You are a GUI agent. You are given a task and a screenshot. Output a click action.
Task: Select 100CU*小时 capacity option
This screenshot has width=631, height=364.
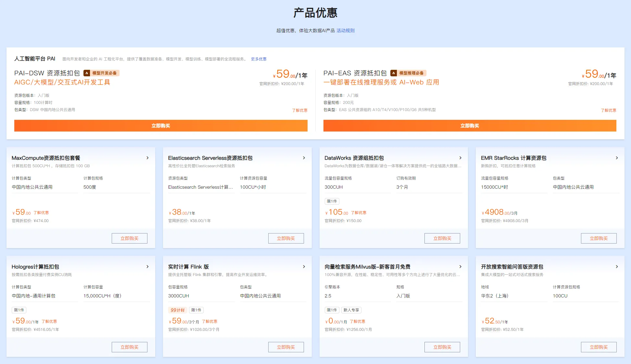253,187
